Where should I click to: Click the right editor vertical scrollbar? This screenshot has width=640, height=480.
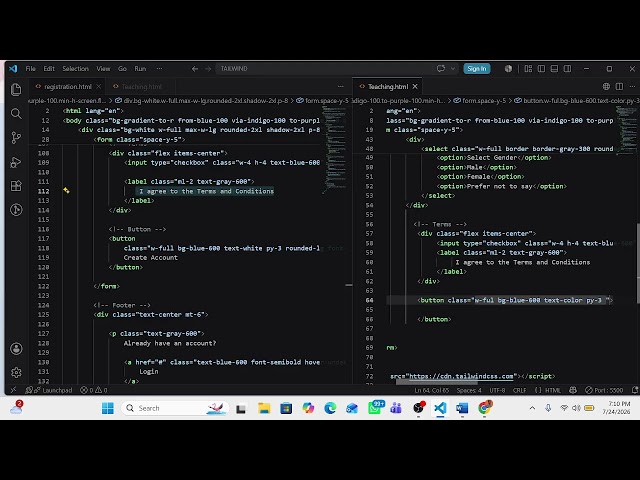click(x=638, y=263)
